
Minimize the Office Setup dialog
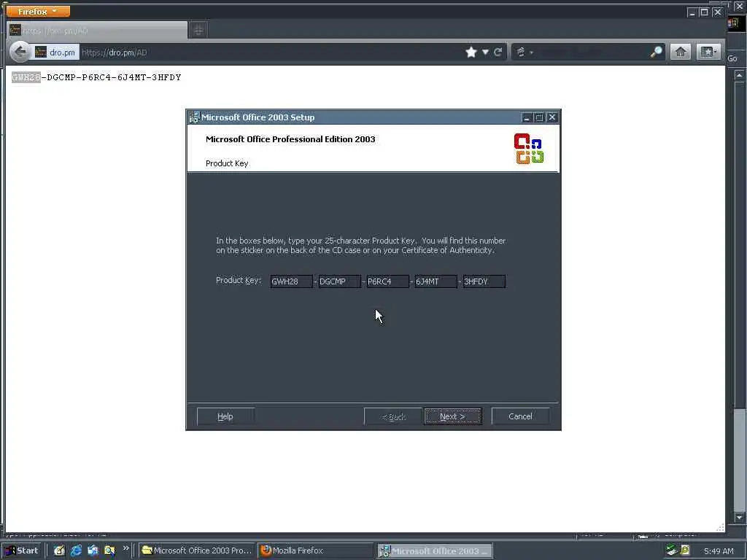coord(527,117)
